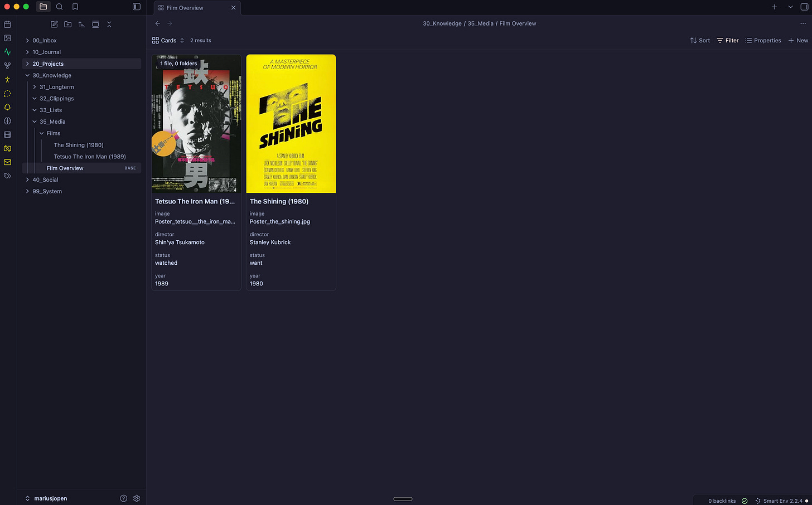Viewport: 812px width, 505px height.
Task: Click the dashed chat bubble ribbon icon
Action: [x=7, y=93]
